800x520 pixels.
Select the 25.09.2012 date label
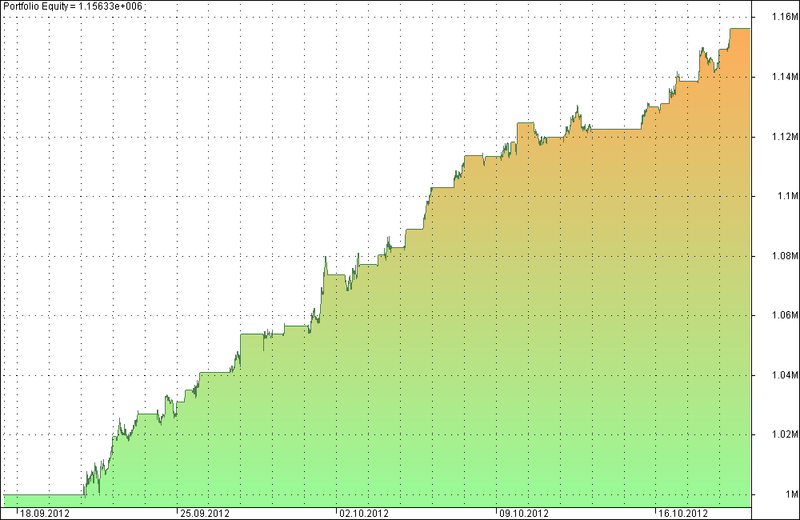point(204,512)
